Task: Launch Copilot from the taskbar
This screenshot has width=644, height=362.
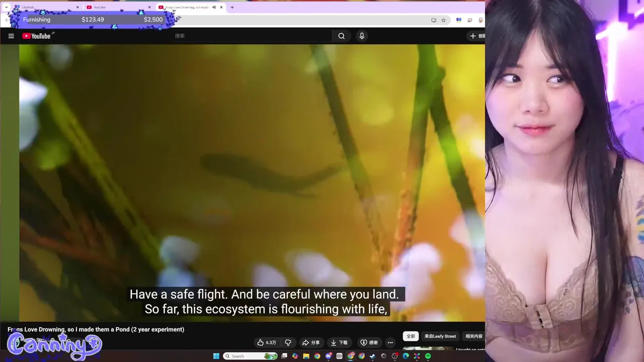Action: click(x=295, y=356)
